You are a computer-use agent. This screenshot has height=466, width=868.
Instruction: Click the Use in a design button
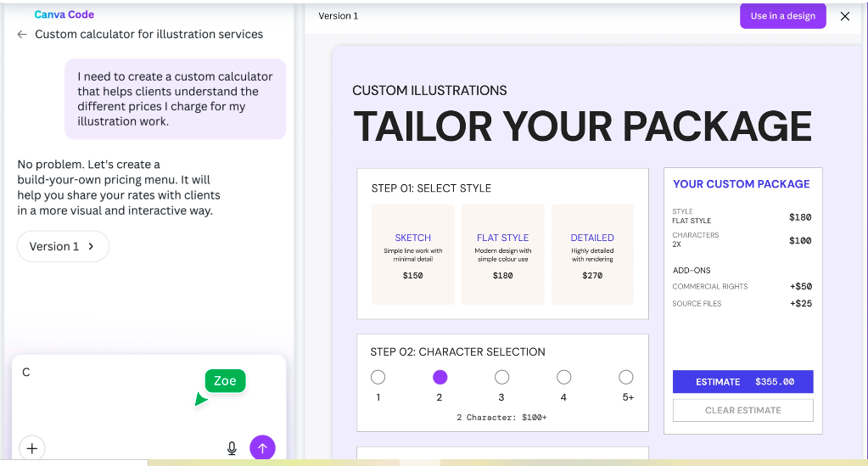[x=783, y=16]
